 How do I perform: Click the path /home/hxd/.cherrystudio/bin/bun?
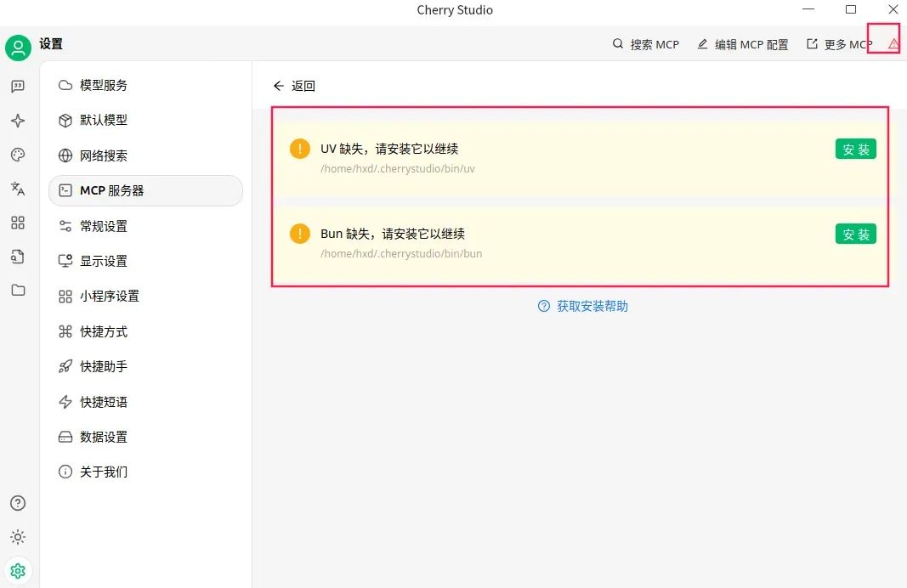401,254
